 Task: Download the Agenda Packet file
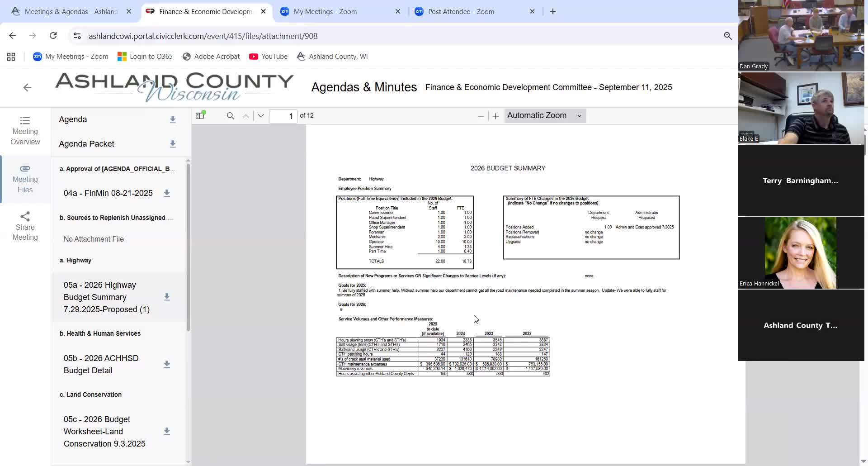[x=173, y=144]
